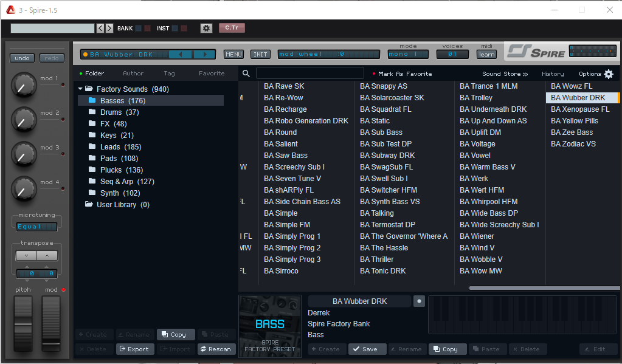This screenshot has height=364, width=622.
Task: Toggle the blue BANK indicator square
Action: pyautogui.click(x=139, y=28)
